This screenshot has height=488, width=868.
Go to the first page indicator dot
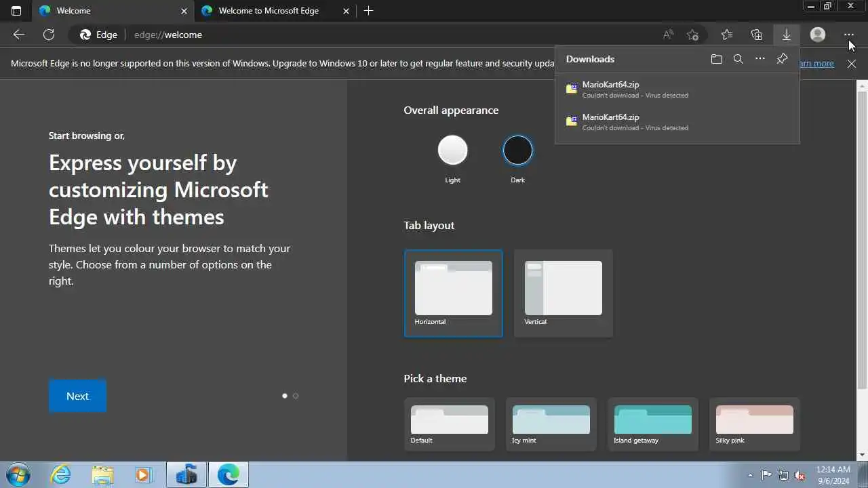click(285, 396)
